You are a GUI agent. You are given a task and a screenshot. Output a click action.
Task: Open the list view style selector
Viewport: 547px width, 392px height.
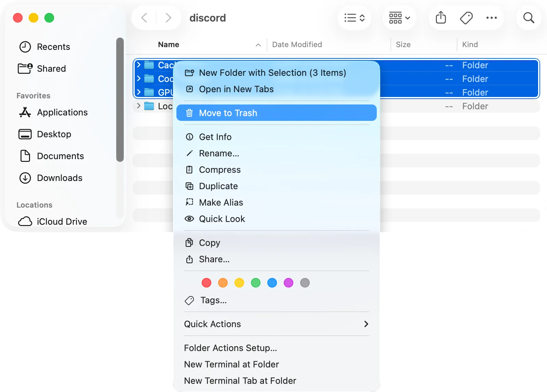(355, 18)
